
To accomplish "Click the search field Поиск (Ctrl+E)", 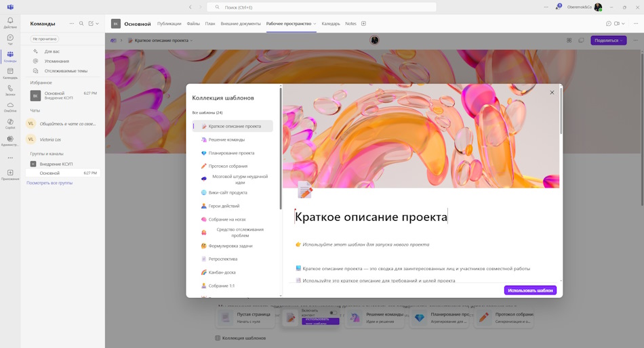I will coord(321,7).
